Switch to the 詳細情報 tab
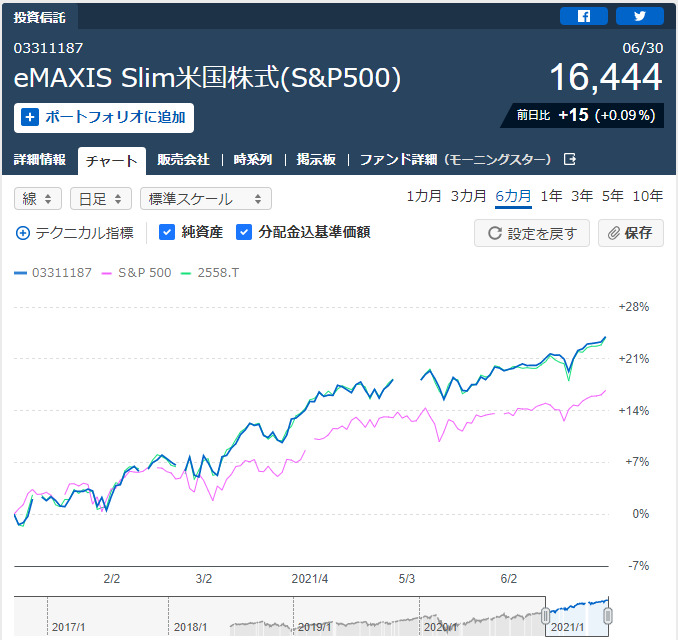This screenshot has width=678, height=640. point(39,160)
